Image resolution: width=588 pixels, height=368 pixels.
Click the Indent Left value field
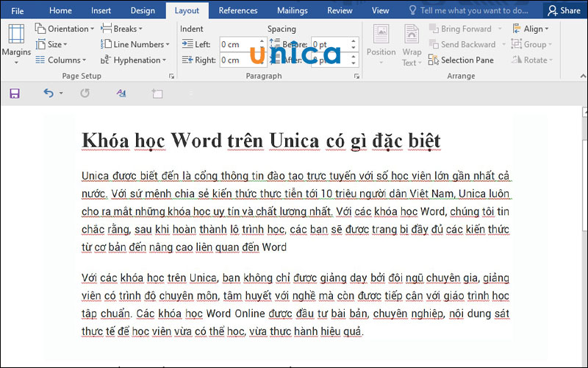pos(240,44)
